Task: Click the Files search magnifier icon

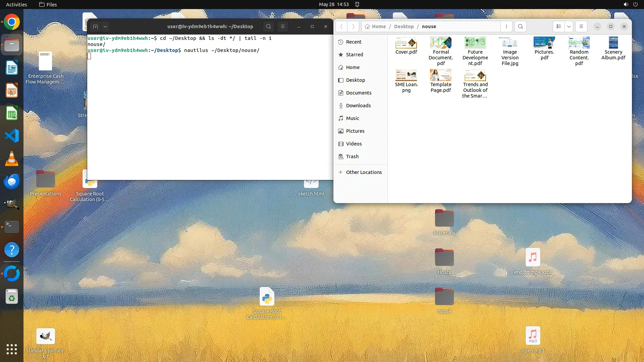Action: tap(520, 26)
